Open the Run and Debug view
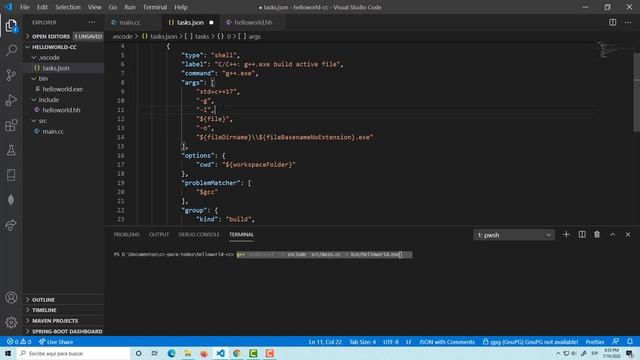Image resolution: width=640 pixels, height=360 pixels. (11, 100)
